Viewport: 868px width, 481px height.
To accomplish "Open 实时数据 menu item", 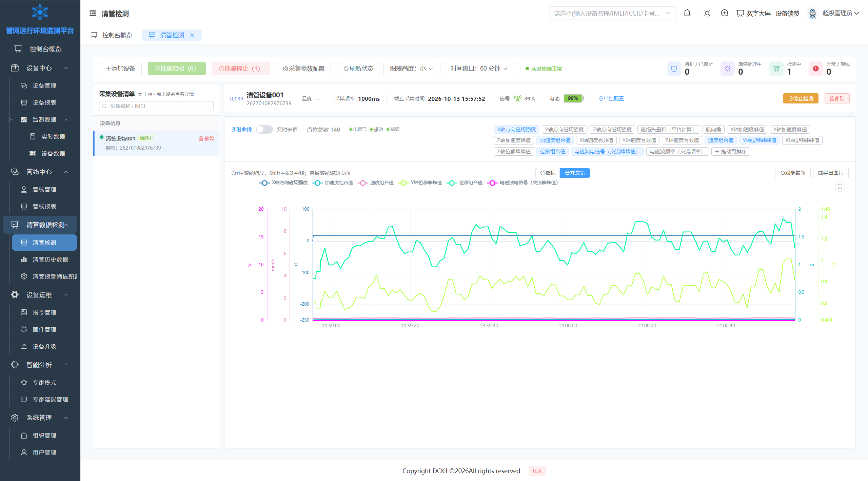I will click(47, 136).
